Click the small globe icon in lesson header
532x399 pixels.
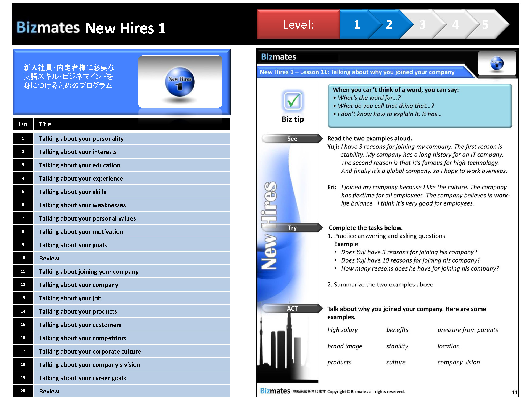click(x=497, y=63)
